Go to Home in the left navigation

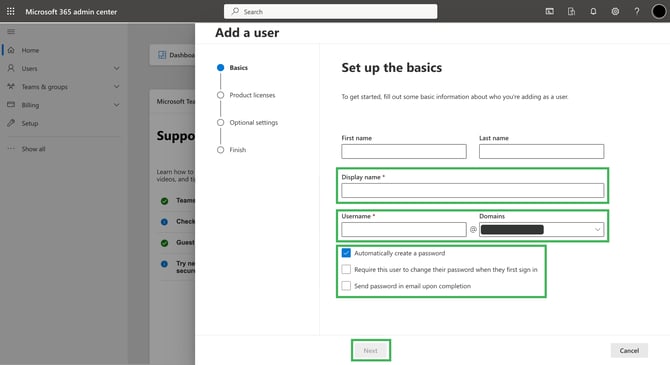pos(30,50)
